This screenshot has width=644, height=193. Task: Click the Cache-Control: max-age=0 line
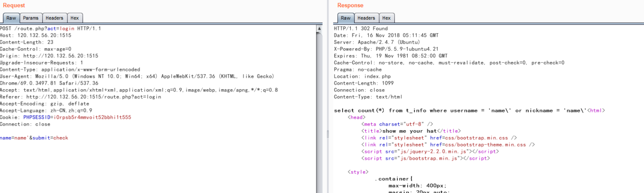coord(36,49)
